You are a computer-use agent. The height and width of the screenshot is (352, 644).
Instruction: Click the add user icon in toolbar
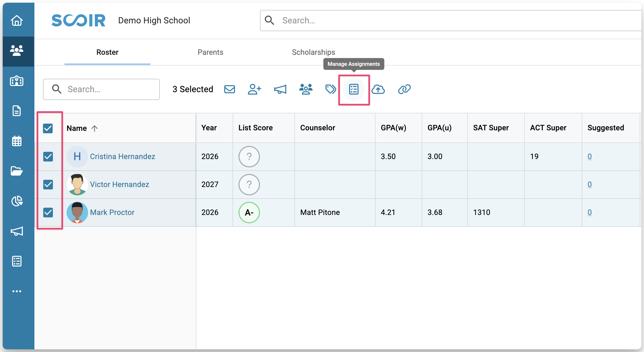pos(254,89)
